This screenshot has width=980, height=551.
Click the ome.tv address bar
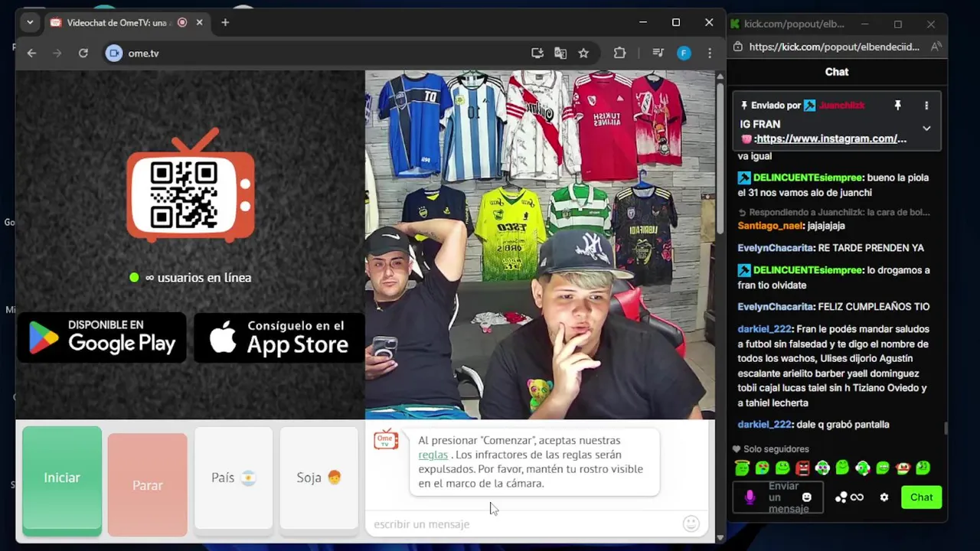coord(314,53)
